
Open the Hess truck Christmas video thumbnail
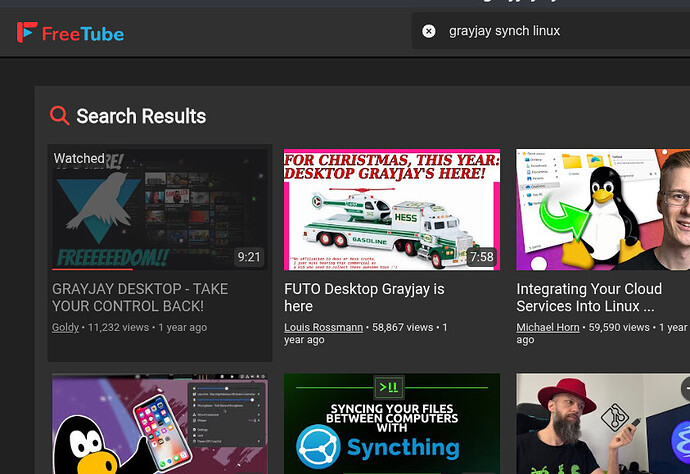tap(392, 209)
